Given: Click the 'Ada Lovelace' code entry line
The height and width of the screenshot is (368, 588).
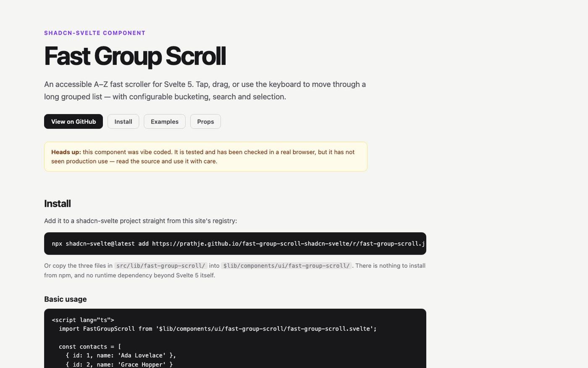Looking at the screenshot, I should click(121, 356).
